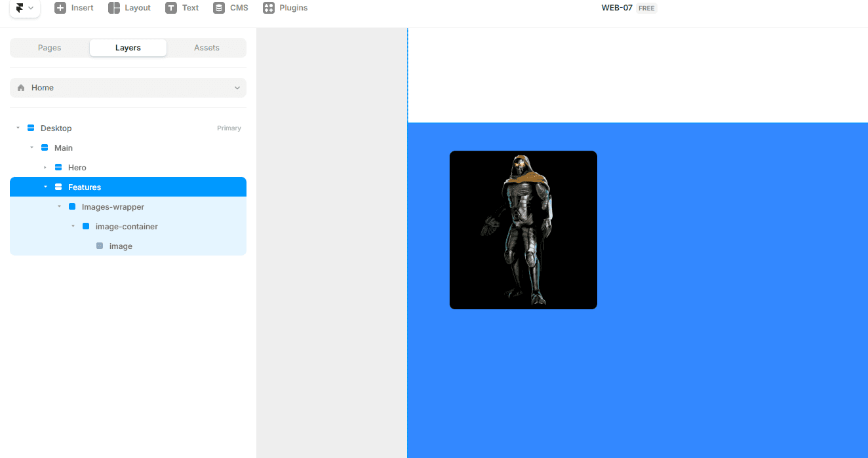The image size is (868, 458).
Task: Switch to the Layers tab
Action: pyautogui.click(x=128, y=48)
